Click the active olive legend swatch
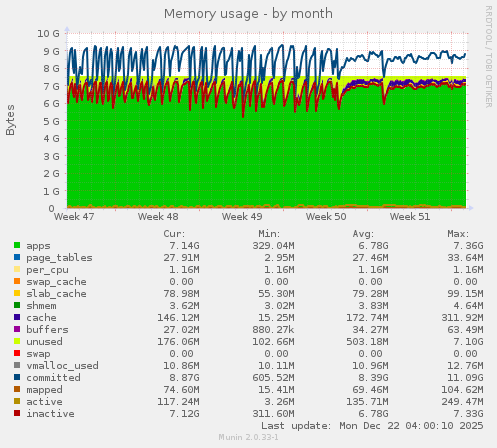The height and width of the screenshot is (448, 497). tap(17, 401)
